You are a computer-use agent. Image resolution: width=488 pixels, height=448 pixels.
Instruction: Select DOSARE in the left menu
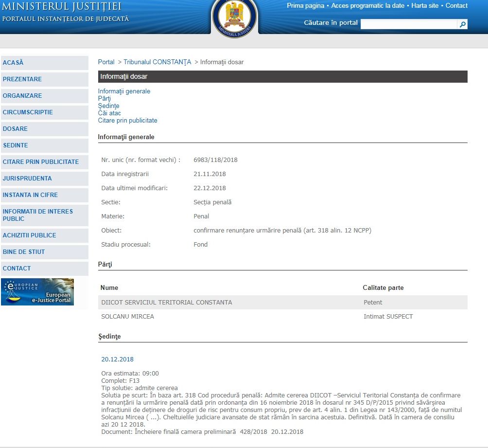[15, 129]
